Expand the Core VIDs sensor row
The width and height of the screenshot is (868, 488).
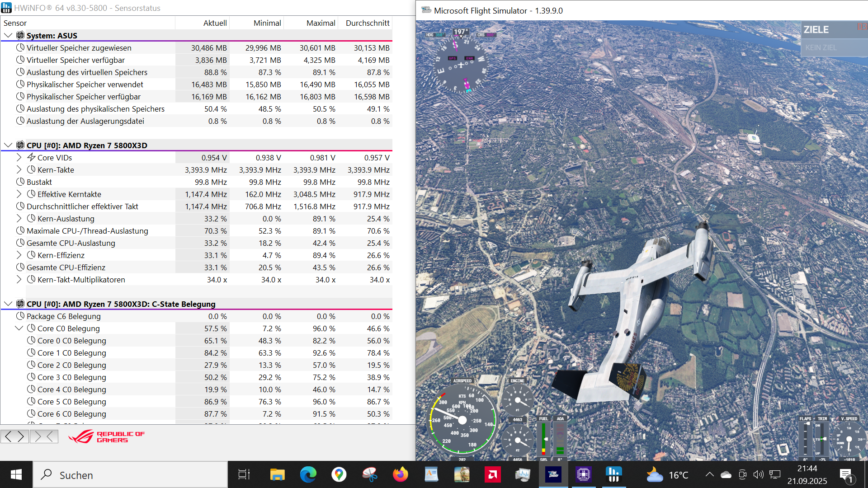(19, 157)
